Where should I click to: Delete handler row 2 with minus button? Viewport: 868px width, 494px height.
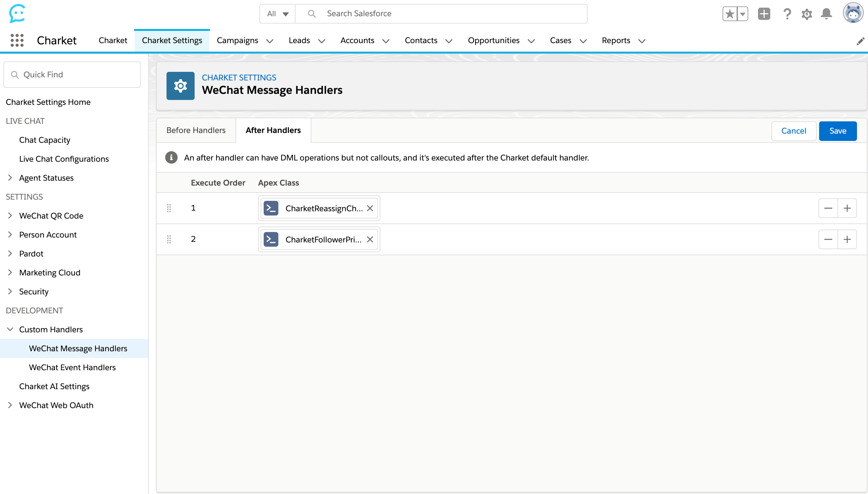pyautogui.click(x=828, y=239)
